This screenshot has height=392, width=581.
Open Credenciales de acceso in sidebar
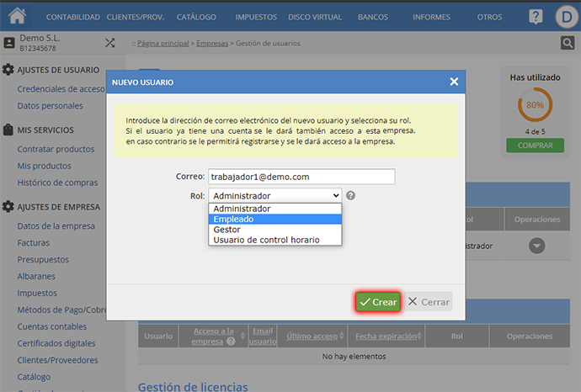[x=61, y=89]
